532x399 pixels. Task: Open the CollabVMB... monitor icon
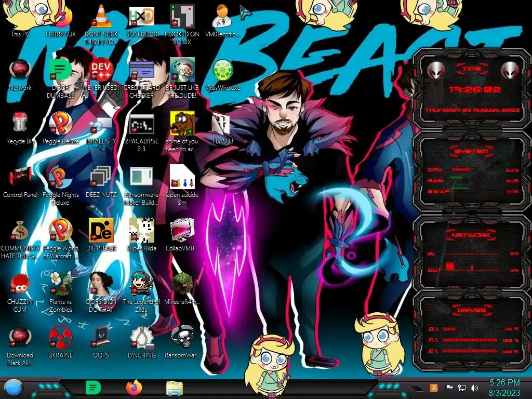[182, 235]
